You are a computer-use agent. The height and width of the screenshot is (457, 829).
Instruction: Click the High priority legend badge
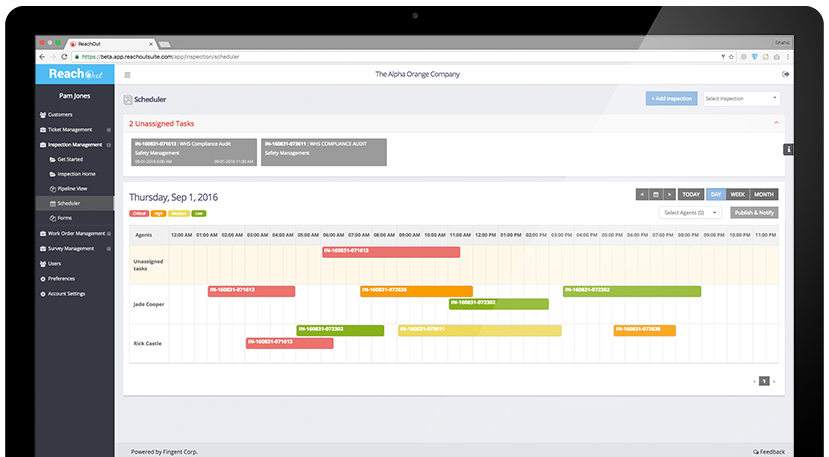158,214
